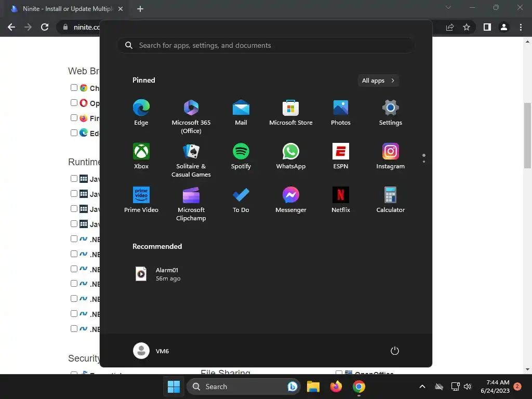Open Solitaire & Casual Games

pos(191,160)
